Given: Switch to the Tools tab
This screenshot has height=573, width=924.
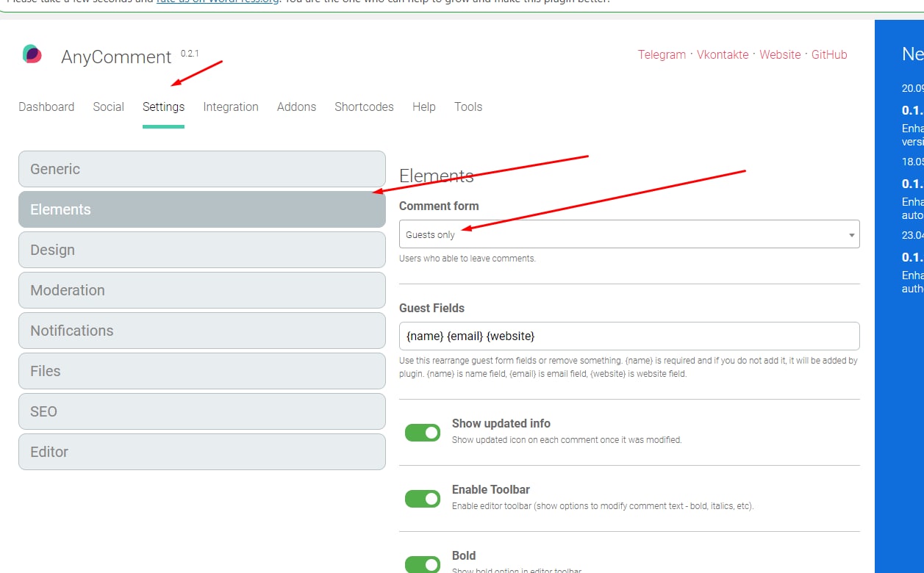Looking at the screenshot, I should (468, 107).
